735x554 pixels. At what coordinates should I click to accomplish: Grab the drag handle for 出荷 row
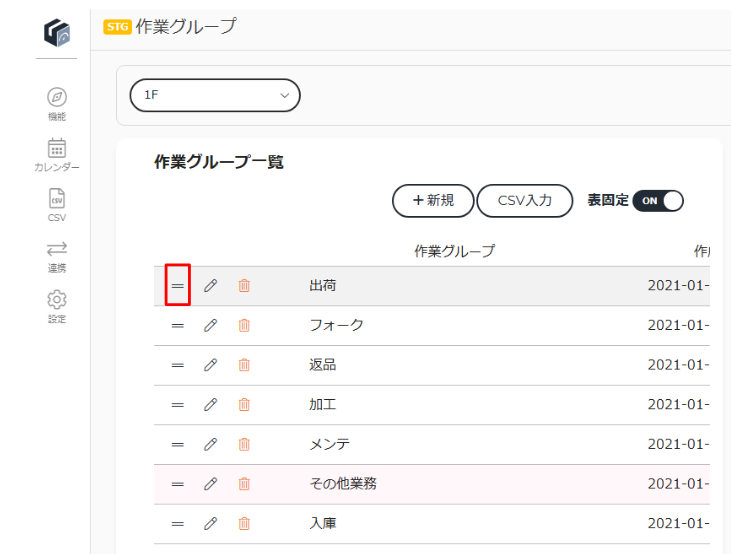tap(178, 285)
